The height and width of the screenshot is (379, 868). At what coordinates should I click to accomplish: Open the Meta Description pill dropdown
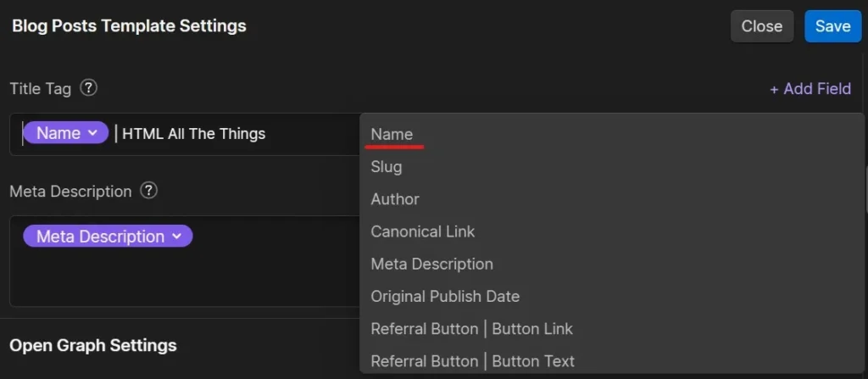176,237
